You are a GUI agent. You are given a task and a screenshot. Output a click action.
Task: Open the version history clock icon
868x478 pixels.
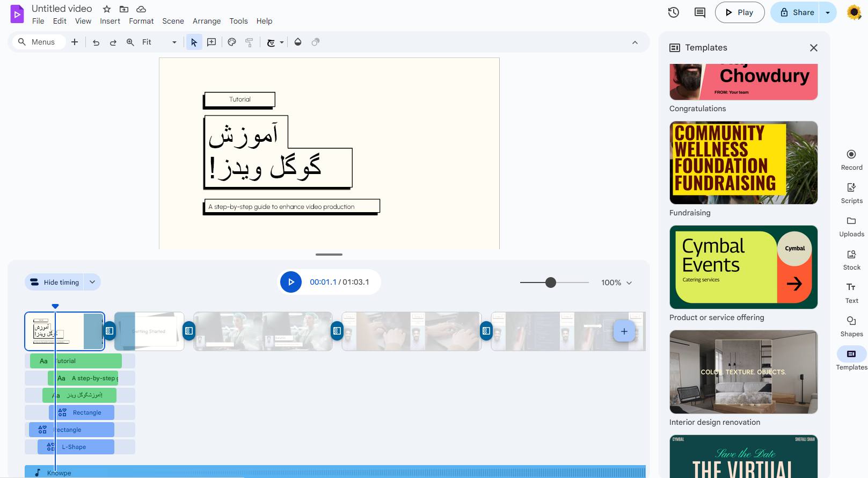pos(674,12)
